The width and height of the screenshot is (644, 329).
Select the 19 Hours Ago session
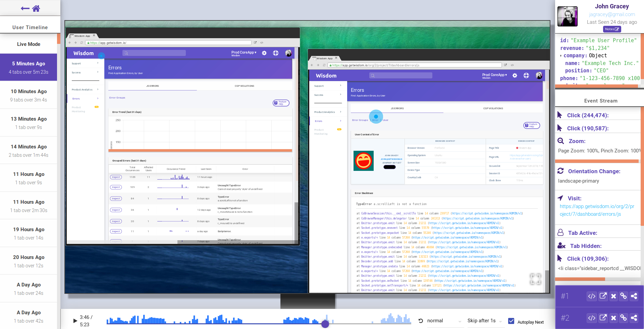click(29, 233)
